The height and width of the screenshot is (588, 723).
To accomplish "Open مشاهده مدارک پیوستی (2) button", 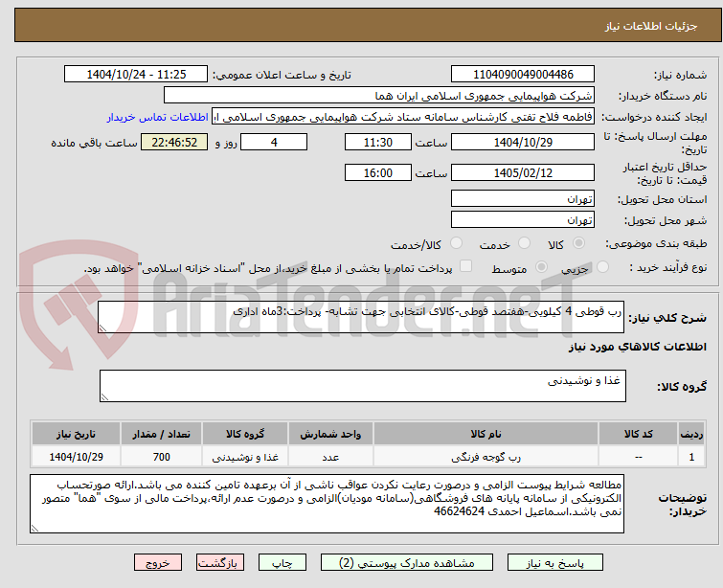I will point(407,563).
